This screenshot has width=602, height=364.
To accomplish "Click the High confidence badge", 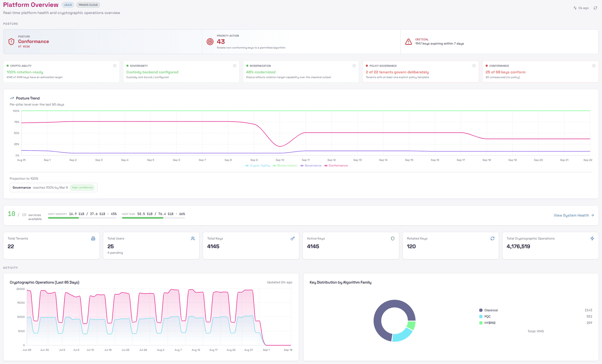I will tap(82, 188).
